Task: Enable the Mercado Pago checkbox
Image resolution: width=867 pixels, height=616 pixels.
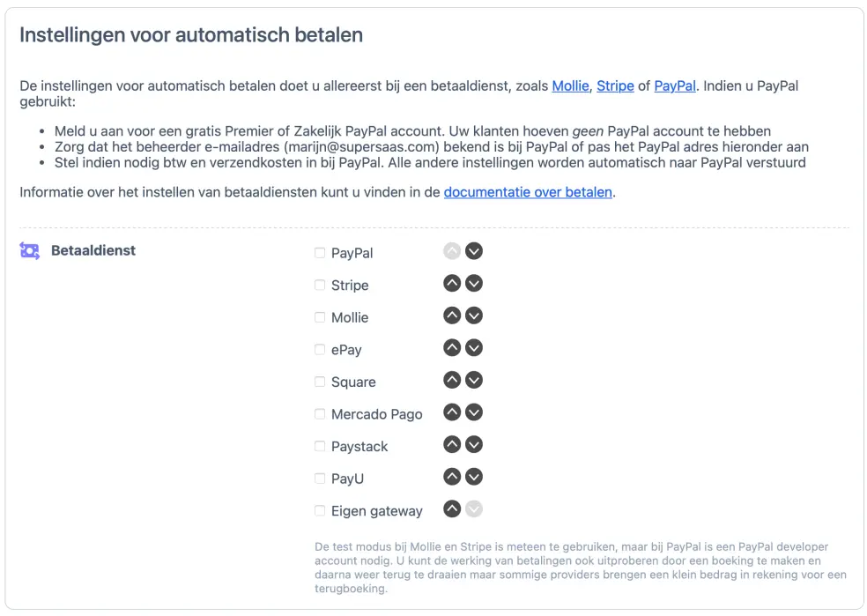Action: coord(320,413)
